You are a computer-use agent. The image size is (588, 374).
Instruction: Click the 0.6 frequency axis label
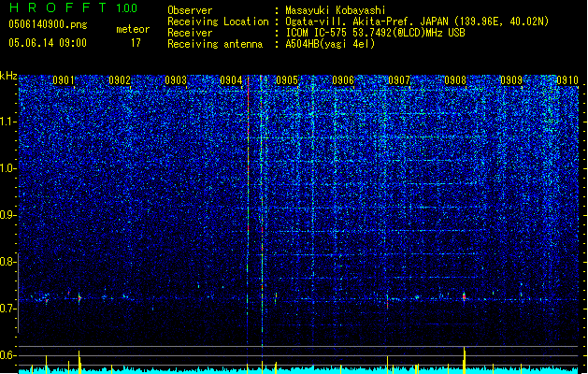click(x=7, y=355)
